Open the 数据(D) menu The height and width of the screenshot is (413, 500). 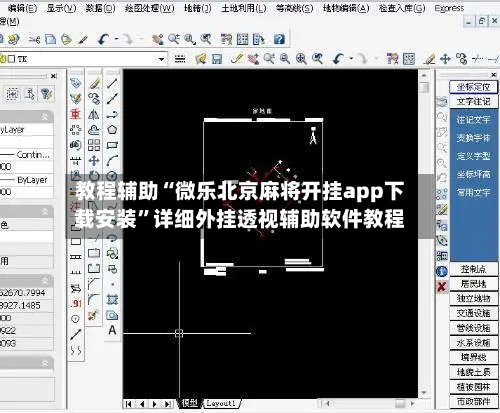[100, 8]
